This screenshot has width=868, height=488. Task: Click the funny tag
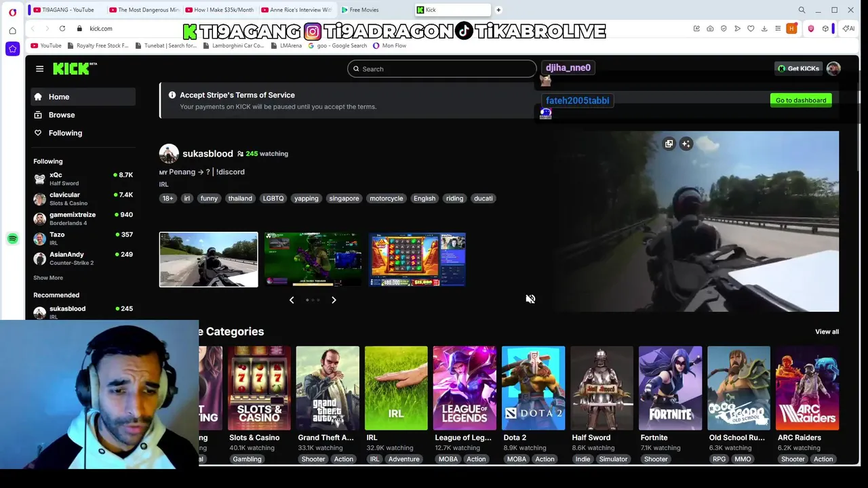click(209, 199)
